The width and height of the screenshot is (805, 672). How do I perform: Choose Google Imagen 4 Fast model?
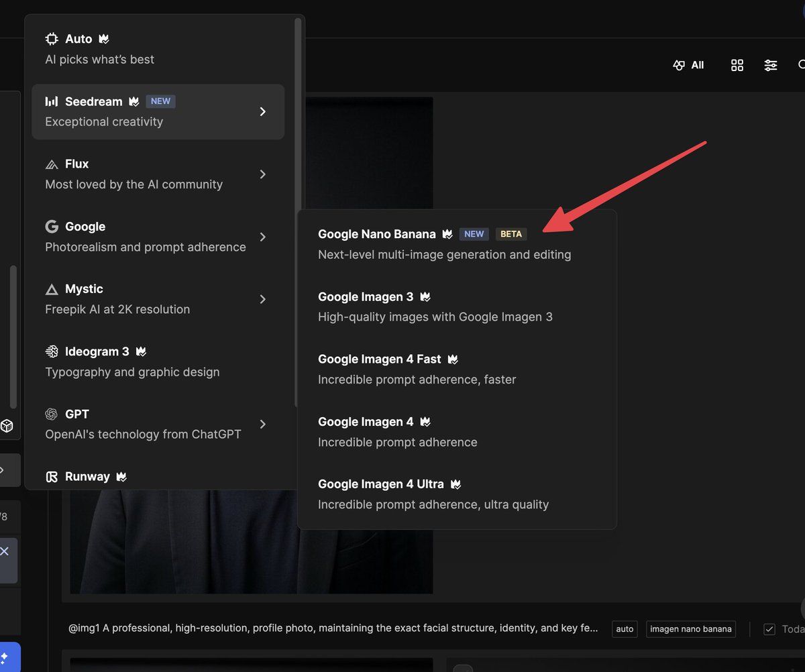(456, 369)
